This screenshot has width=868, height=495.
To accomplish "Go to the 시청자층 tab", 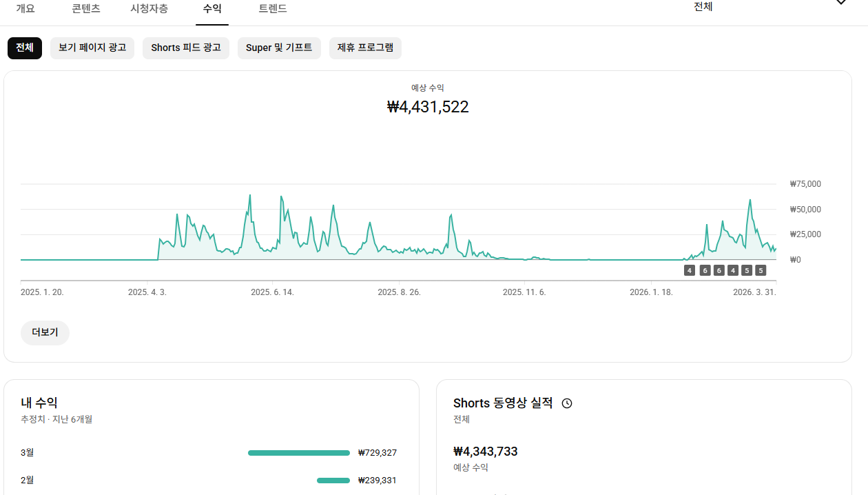I will point(149,9).
